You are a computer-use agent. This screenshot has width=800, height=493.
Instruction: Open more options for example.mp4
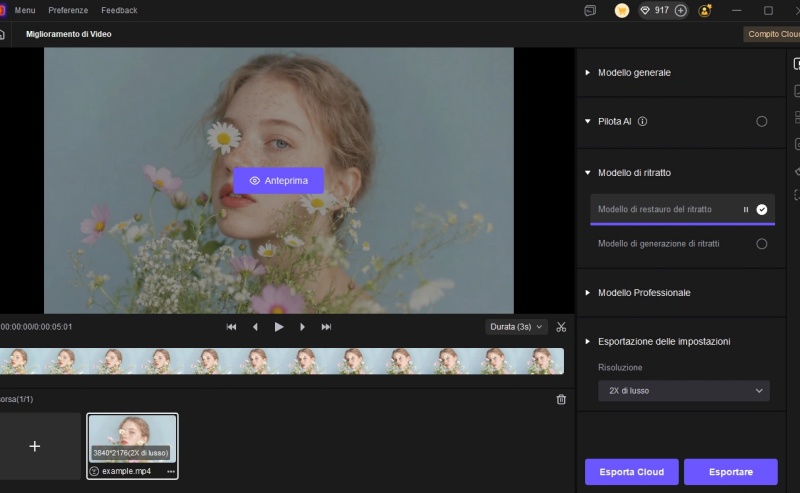tap(171, 472)
